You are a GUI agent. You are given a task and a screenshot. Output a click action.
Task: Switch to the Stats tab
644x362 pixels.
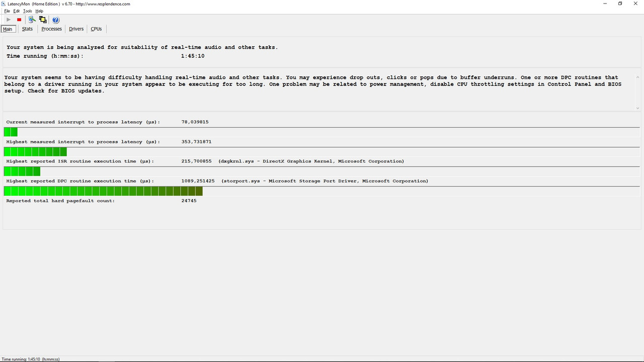[x=27, y=29]
